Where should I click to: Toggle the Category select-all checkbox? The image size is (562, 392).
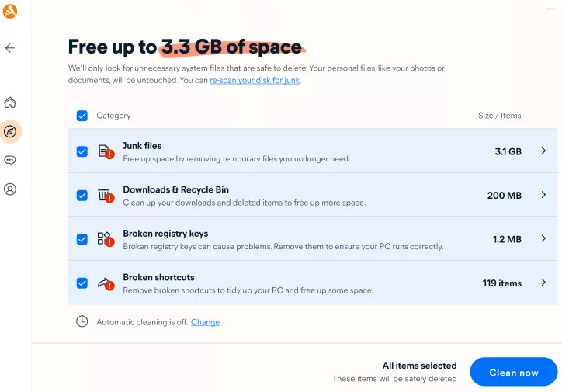click(x=82, y=116)
